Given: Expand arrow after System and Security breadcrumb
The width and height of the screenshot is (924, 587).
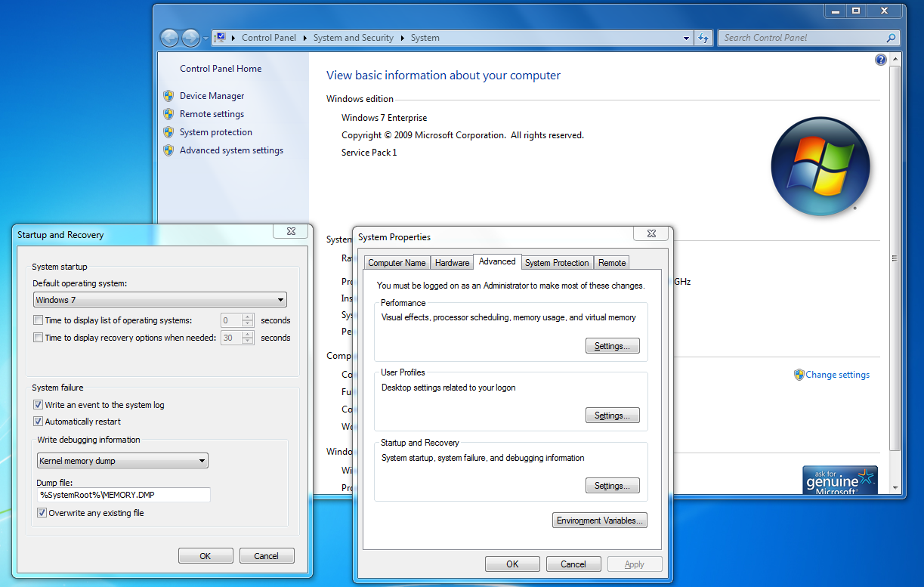Looking at the screenshot, I should (403, 38).
